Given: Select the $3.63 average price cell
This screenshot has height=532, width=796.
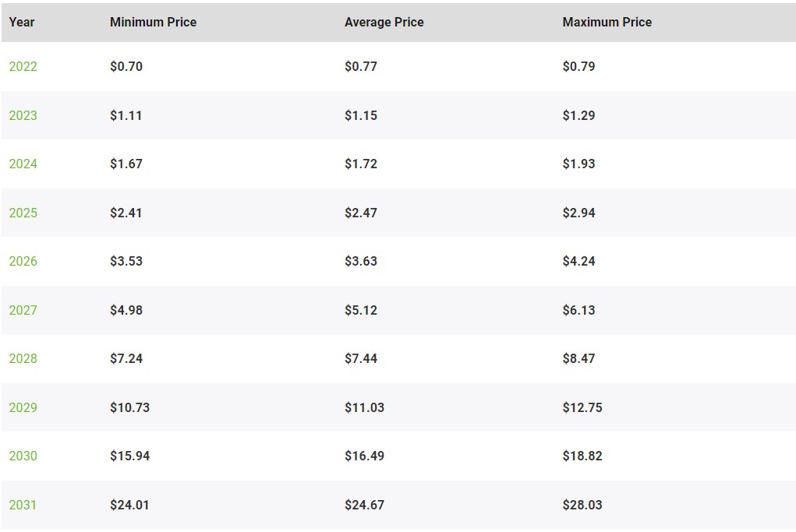Looking at the screenshot, I should (x=361, y=261).
